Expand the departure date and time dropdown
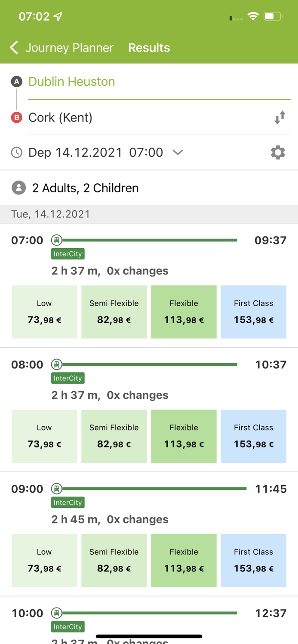The image size is (298, 644). [x=178, y=152]
